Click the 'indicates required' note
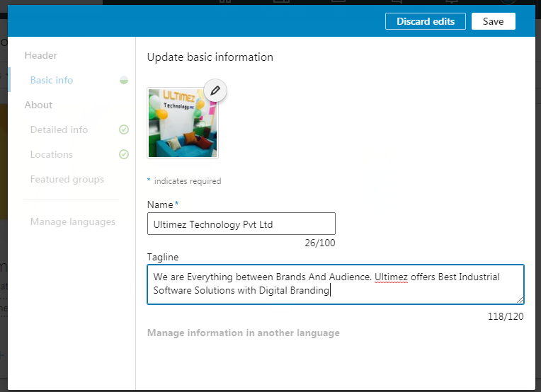 [188, 181]
